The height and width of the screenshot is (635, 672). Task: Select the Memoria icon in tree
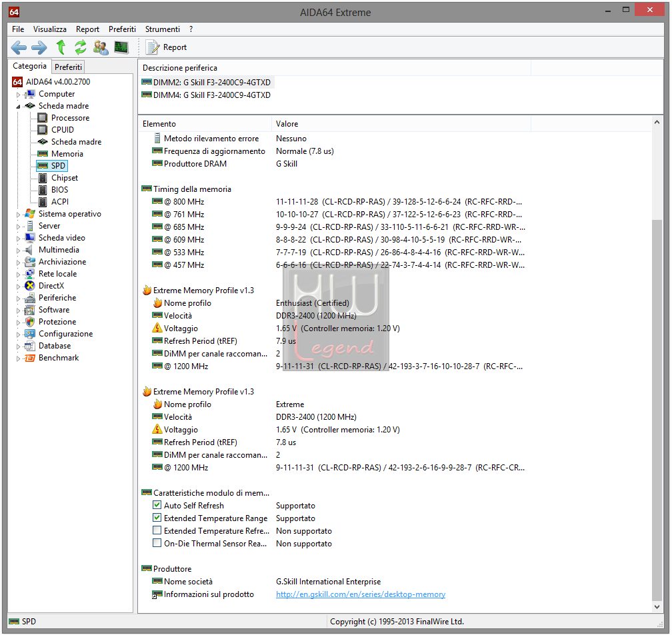coord(43,154)
